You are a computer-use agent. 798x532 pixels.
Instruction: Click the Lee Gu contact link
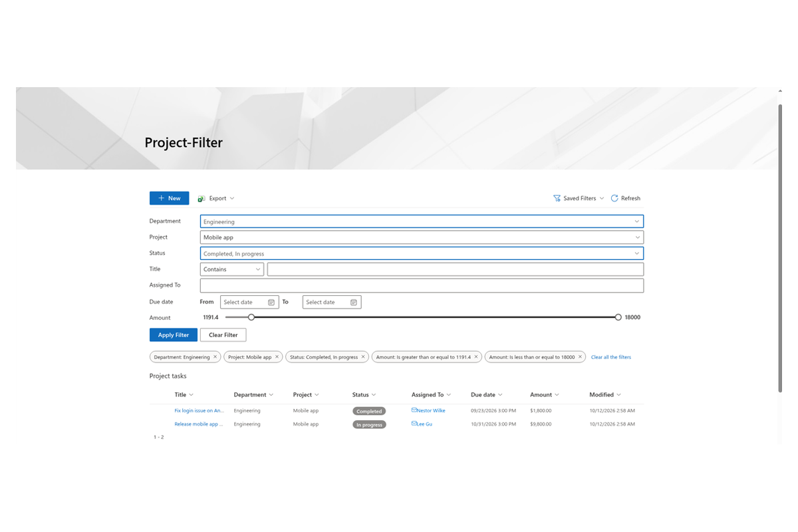click(424, 424)
